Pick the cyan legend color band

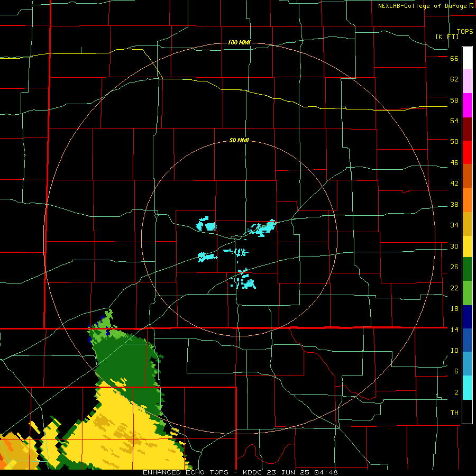pyautogui.click(x=467, y=388)
